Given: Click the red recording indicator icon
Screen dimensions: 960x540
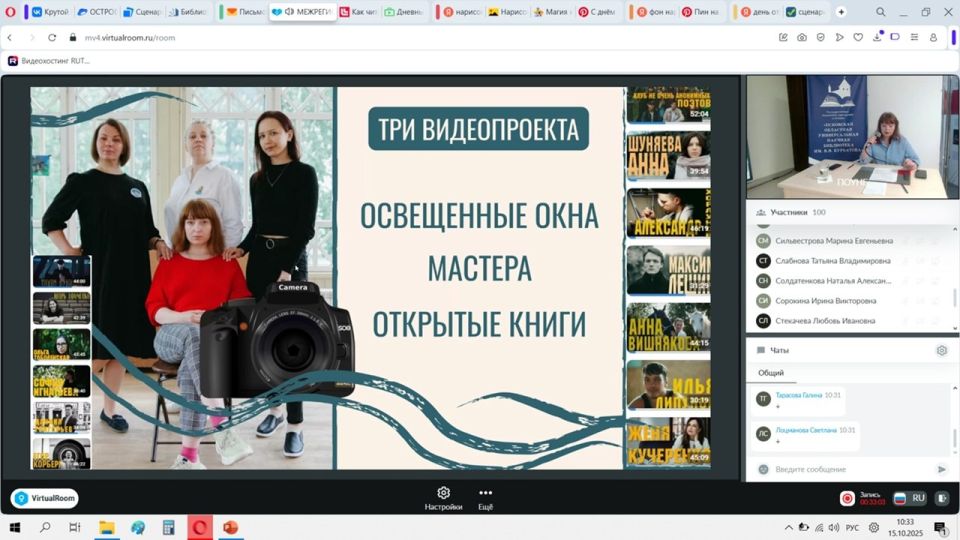Looking at the screenshot, I should [847, 498].
